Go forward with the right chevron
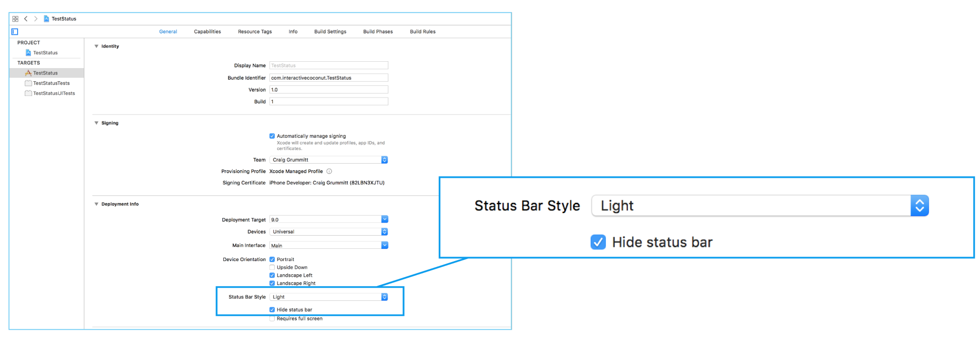 (x=36, y=19)
